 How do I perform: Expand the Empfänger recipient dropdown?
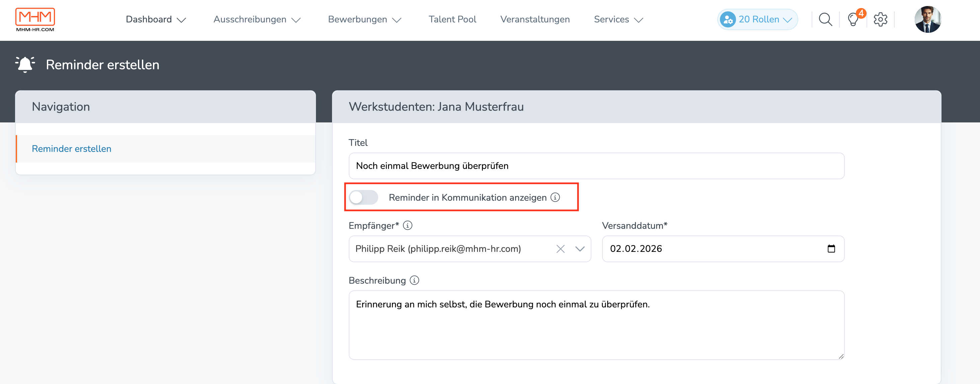click(580, 250)
